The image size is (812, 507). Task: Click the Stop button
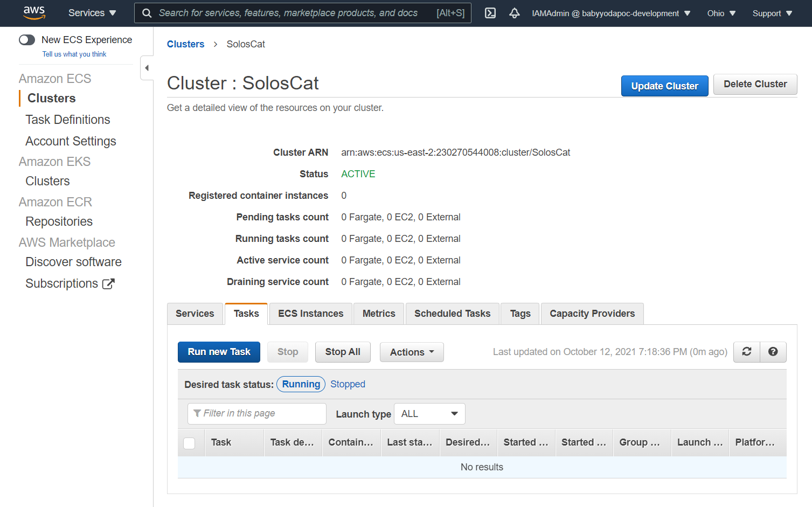pyautogui.click(x=288, y=352)
